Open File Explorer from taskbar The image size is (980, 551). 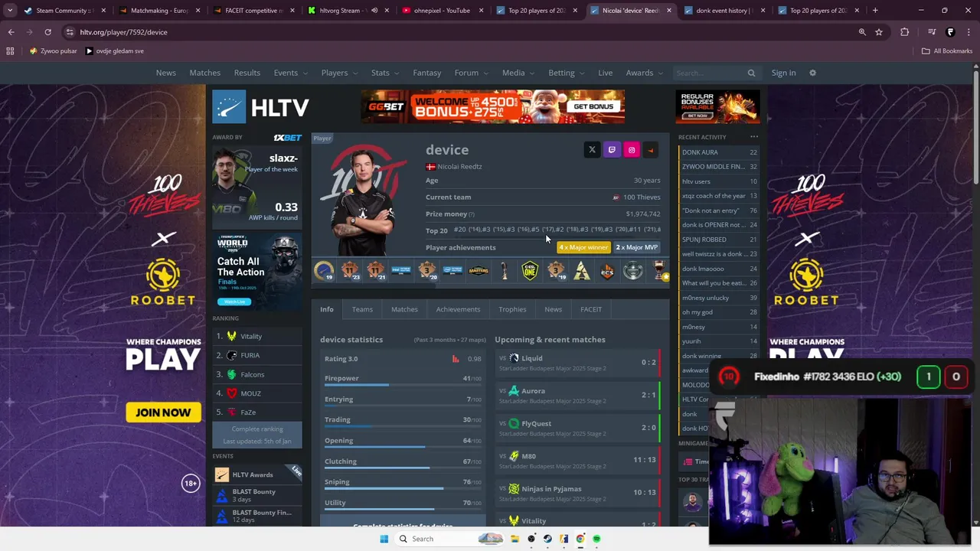coord(514,539)
